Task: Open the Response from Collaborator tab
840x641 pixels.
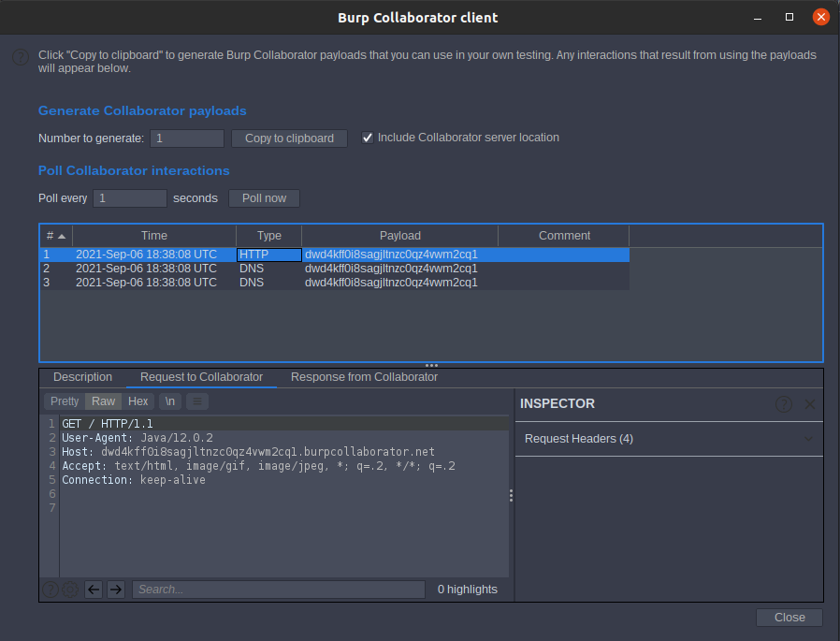Action: click(x=364, y=377)
